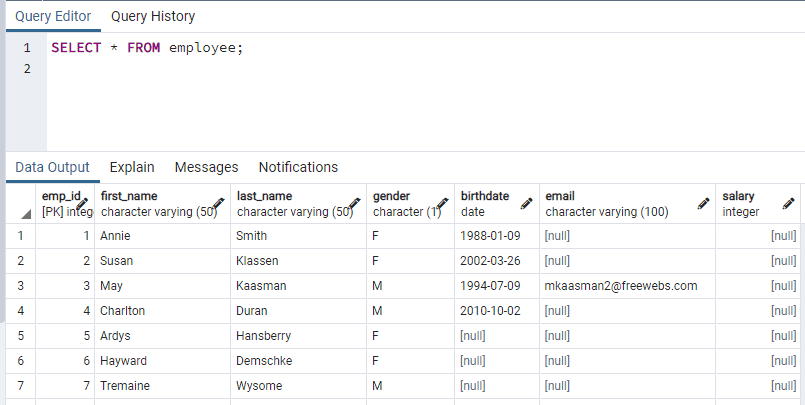The image size is (805, 405).
Task: Switch to the Query History tab
Action: [153, 16]
